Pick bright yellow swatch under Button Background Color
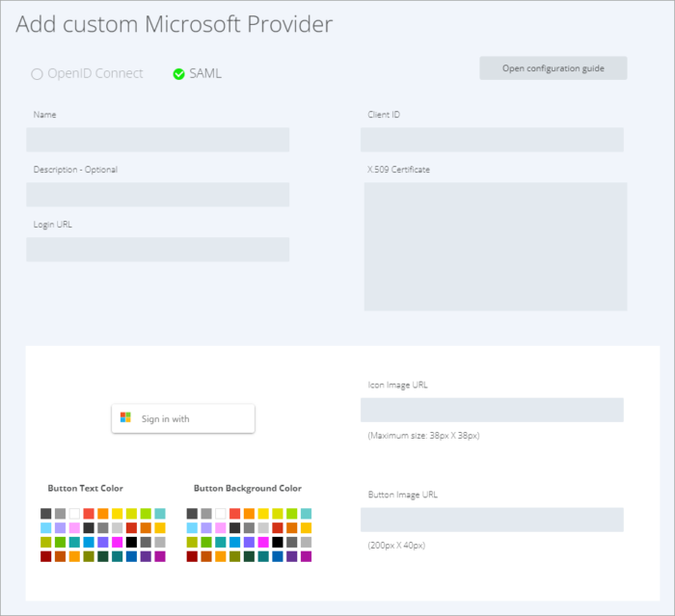The image size is (675, 616). tap(263, 514)
